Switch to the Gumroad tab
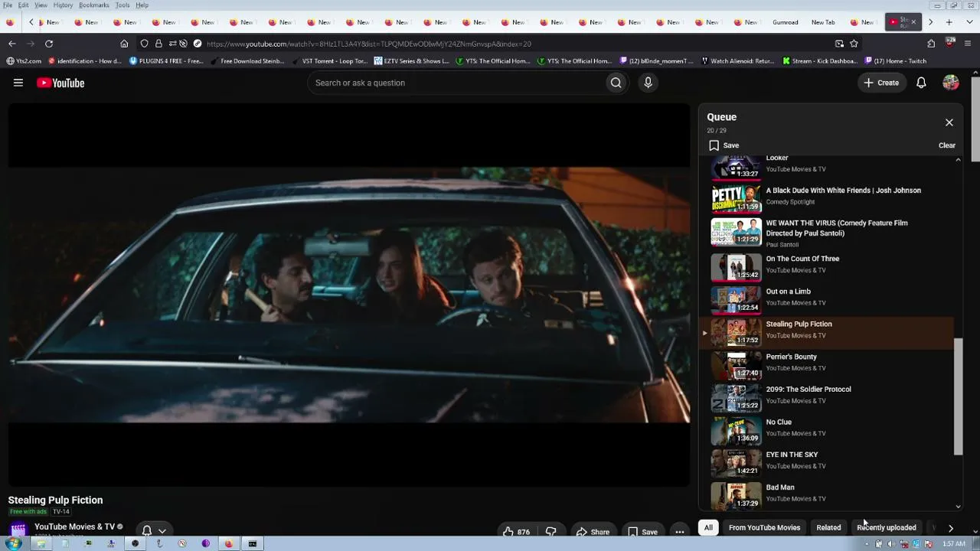980x551 pixels. click(x=786, y=22)
